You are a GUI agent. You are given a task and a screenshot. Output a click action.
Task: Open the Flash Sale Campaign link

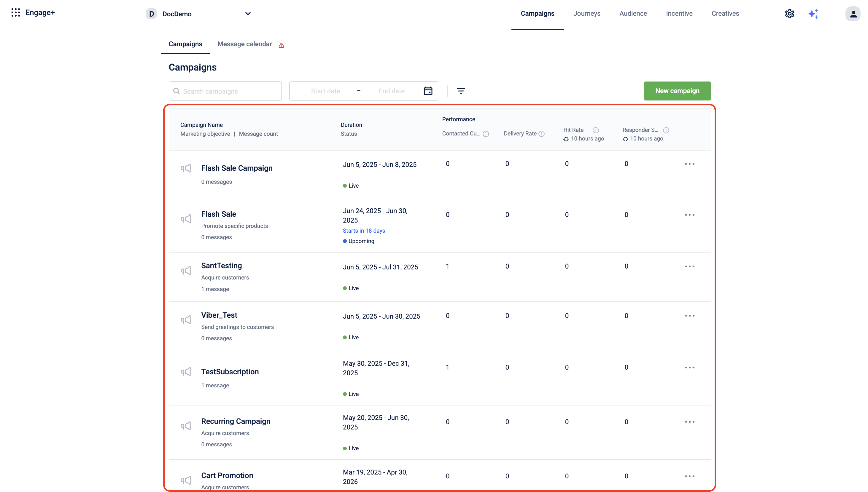(x=237, y=168)
